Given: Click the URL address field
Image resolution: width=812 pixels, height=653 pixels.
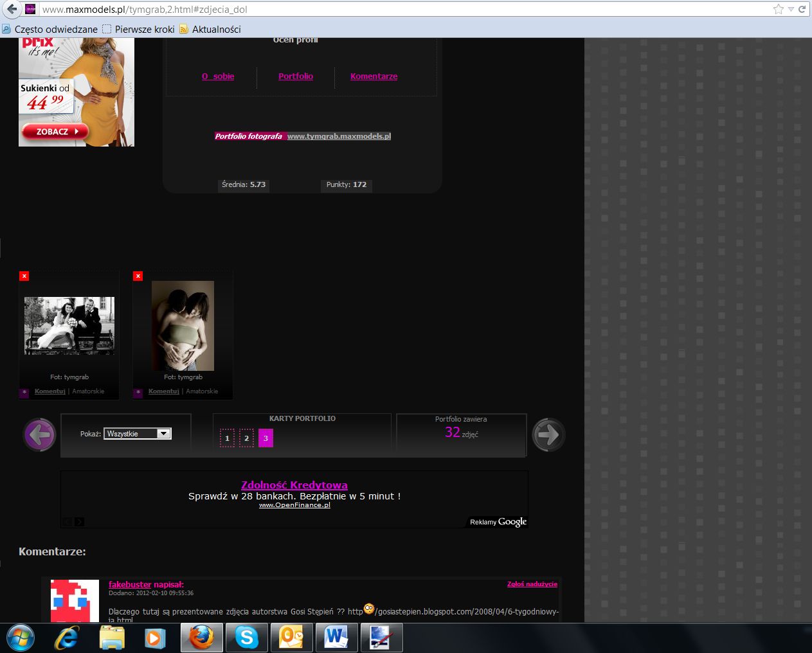Looking at the screenshot, I should pyautogui.click(x=405, y=9).
